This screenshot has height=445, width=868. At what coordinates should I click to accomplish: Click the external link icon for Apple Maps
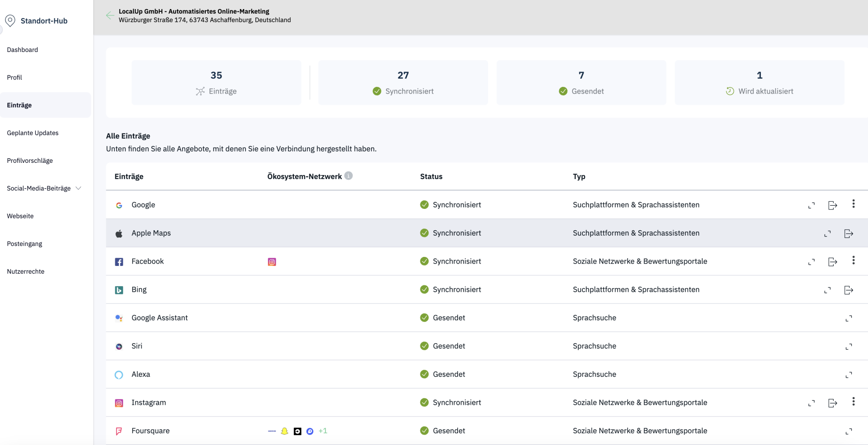pos(848,233)
